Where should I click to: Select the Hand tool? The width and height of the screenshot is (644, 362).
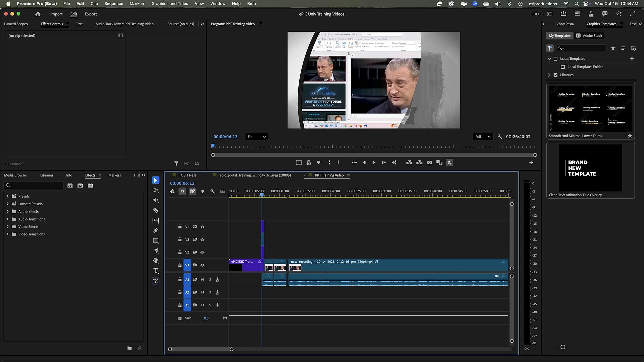point(156,260)
